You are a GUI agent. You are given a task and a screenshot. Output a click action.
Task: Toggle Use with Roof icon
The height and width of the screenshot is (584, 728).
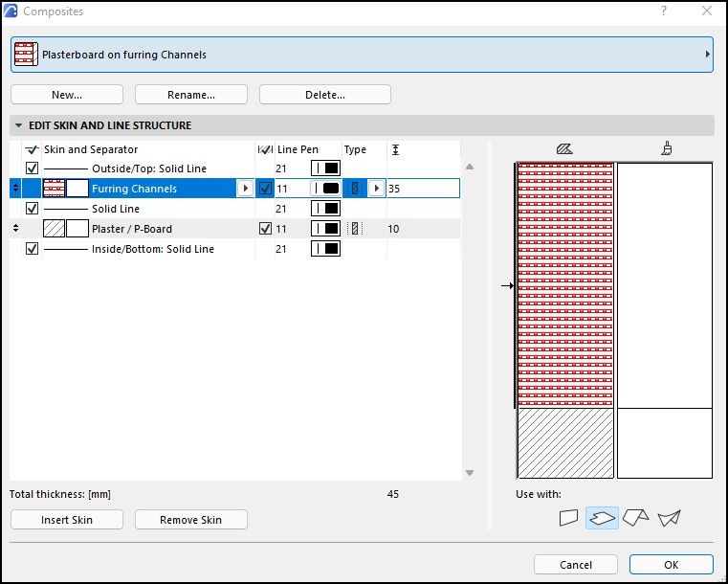point(635,518)
